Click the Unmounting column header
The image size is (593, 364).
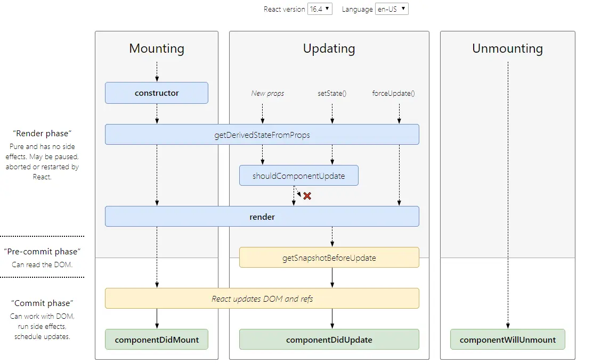pyautogui.click(x=507, y=48)
